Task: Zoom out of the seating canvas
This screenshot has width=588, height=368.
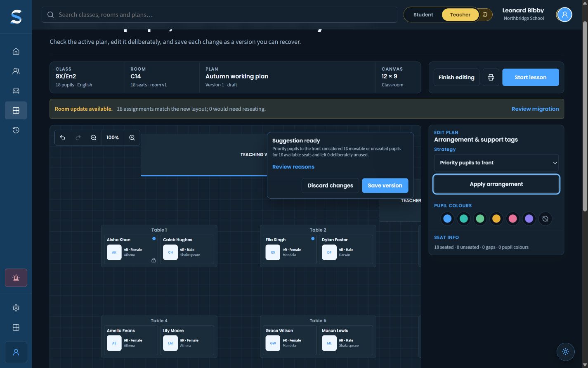Action: 94,138
